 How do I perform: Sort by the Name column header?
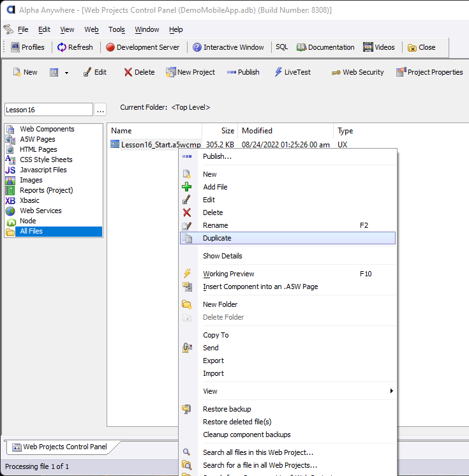click(154, 131)
